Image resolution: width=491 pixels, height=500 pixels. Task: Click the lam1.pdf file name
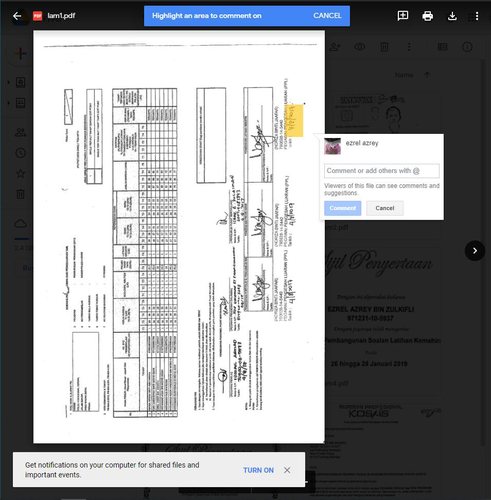61,16
